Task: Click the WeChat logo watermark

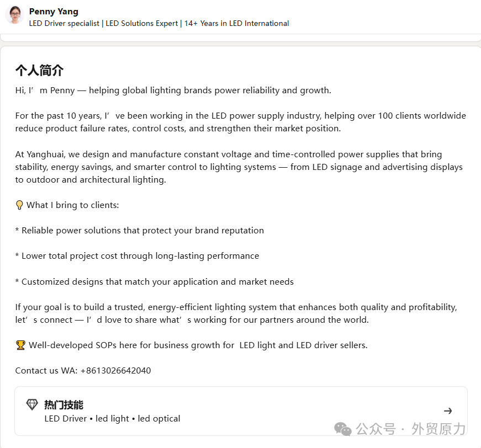Action: click(x=342, y=429)
